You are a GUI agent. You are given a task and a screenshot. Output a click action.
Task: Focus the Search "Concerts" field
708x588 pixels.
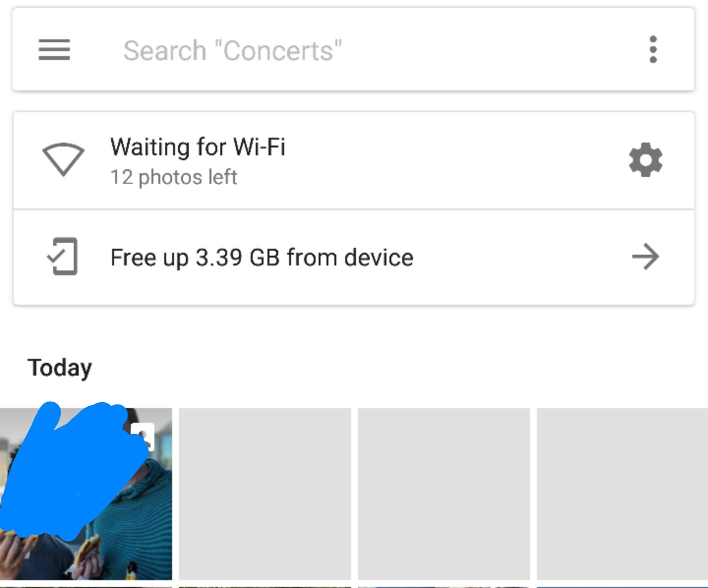(354, 49)
